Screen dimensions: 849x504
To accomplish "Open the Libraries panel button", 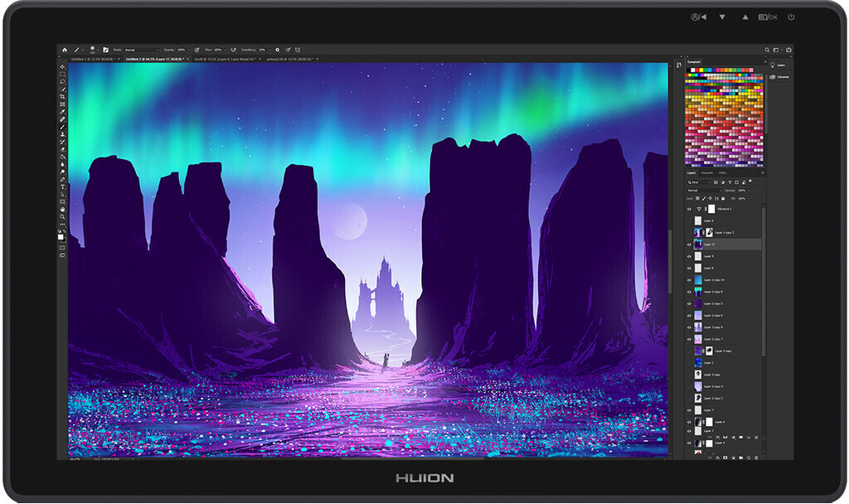I will (779, 77).
